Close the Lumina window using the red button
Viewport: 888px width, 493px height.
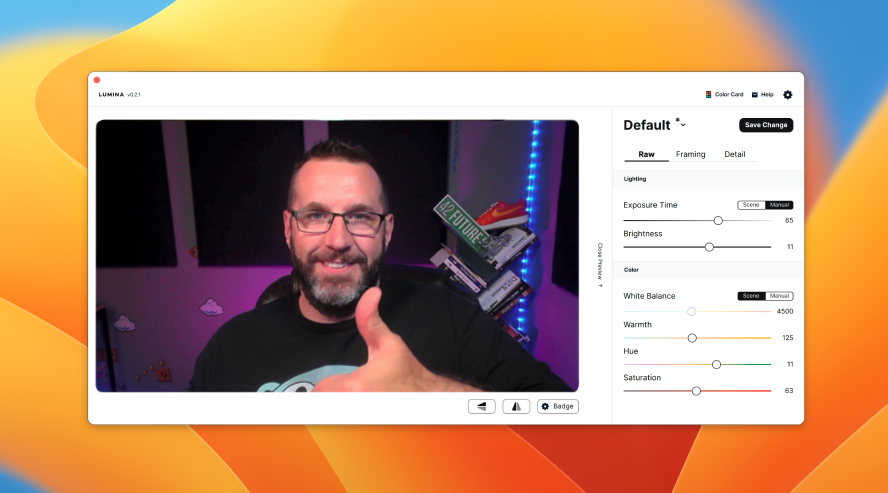pyautogui.click(x=97, y=80)
